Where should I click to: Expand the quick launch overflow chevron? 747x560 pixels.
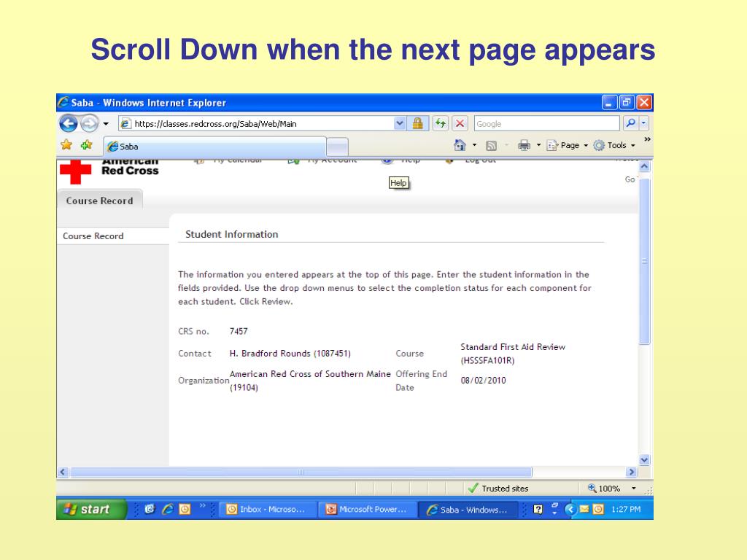(x=202, y=505)
